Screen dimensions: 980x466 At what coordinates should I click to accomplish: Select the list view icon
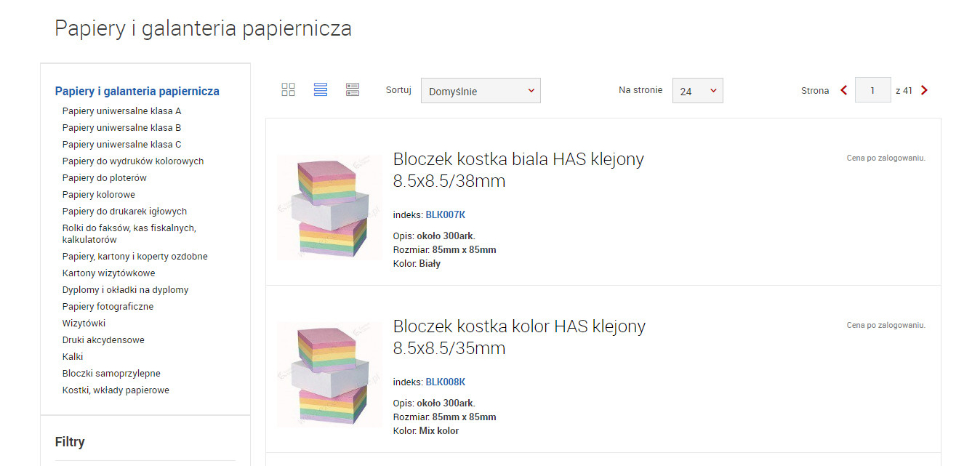pyautogui.click(x=321, y=89)
